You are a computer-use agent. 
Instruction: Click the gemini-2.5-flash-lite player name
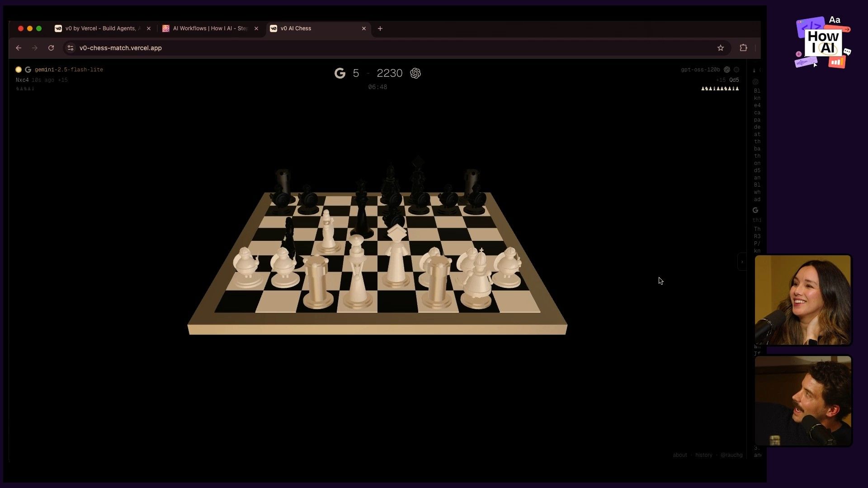(69, 70)
